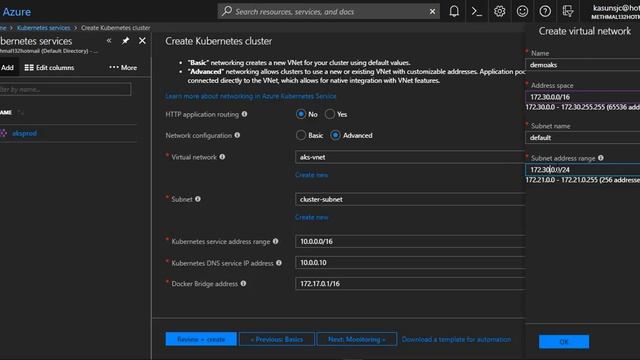Click the Network configuration info icon

237,135
